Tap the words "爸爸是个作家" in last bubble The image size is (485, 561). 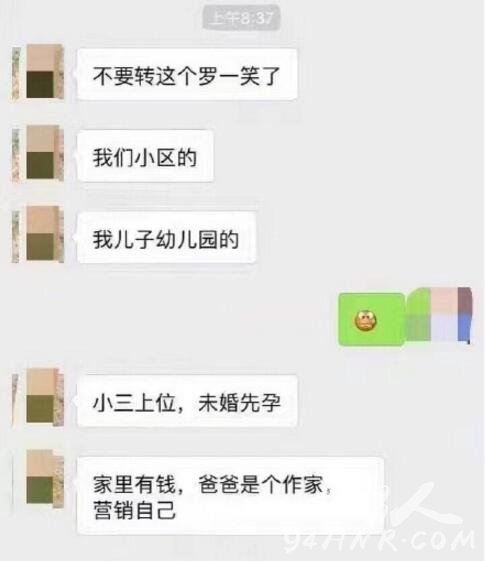(261, 484)
